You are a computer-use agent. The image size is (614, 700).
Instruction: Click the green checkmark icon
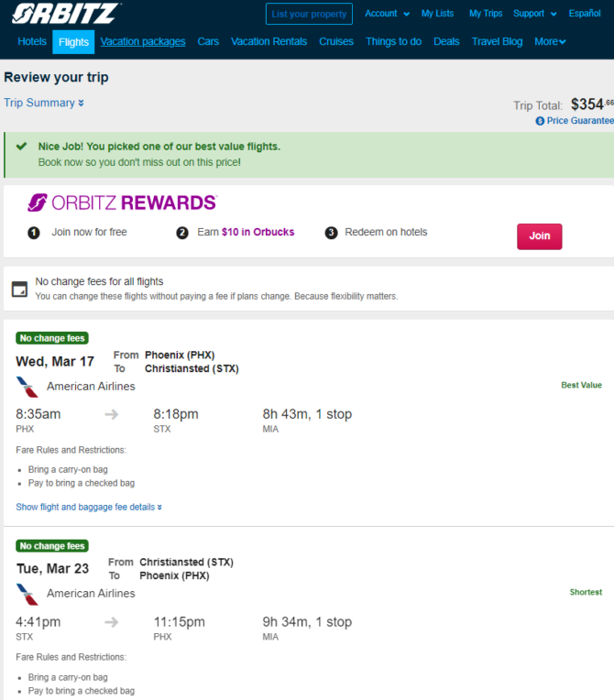tap(21, 146)
